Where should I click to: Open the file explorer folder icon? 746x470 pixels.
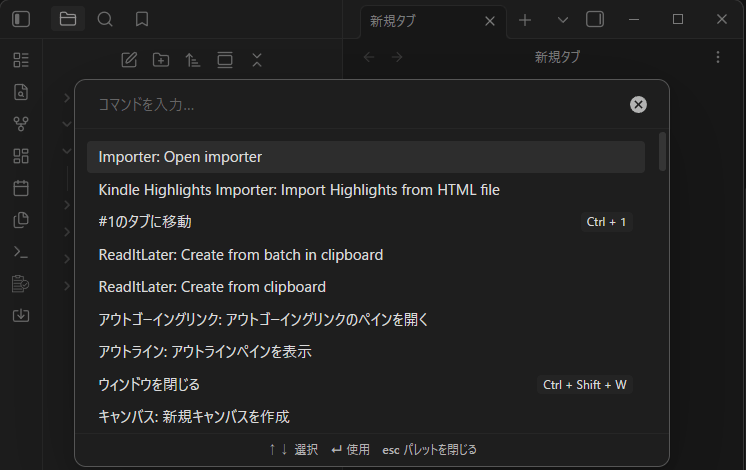68,19
